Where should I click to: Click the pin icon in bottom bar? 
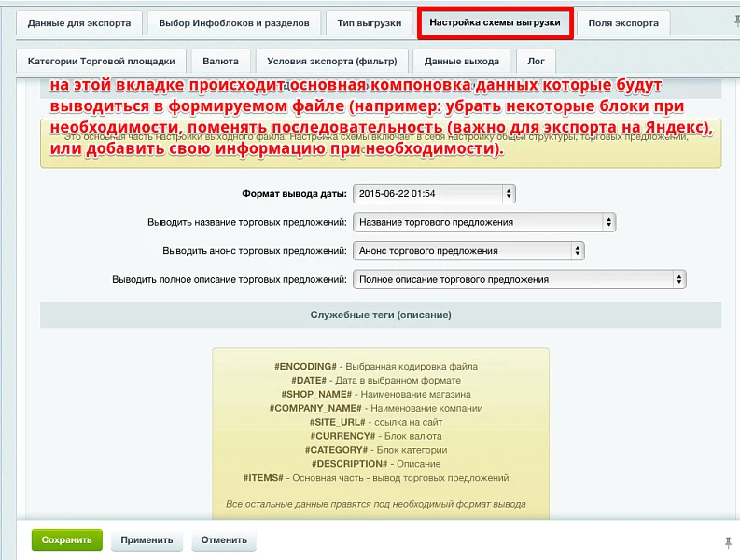pyautogui.click(x=728, y=542)
